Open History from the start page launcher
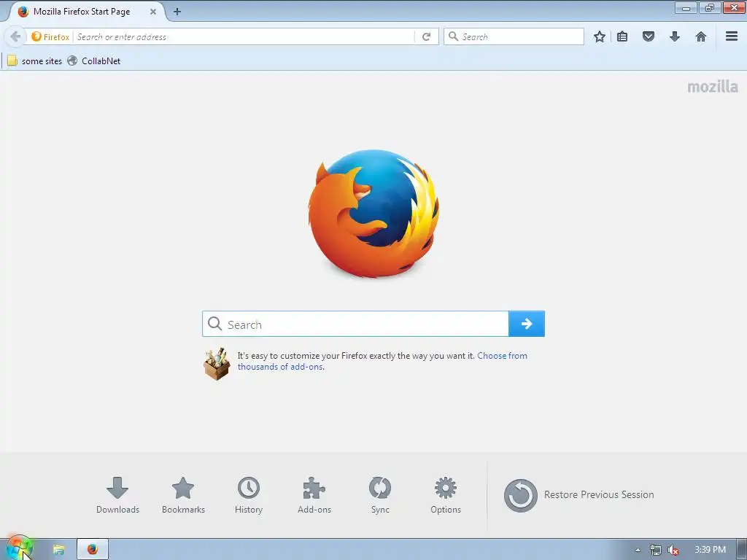Image resolution: width=747 pixels, height=560 pixels. (x=249, y=495)
